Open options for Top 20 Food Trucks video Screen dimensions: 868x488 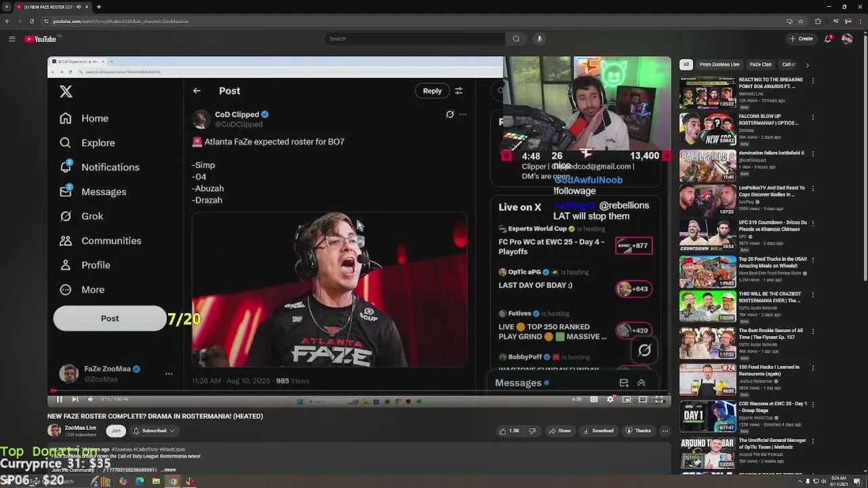812,260
